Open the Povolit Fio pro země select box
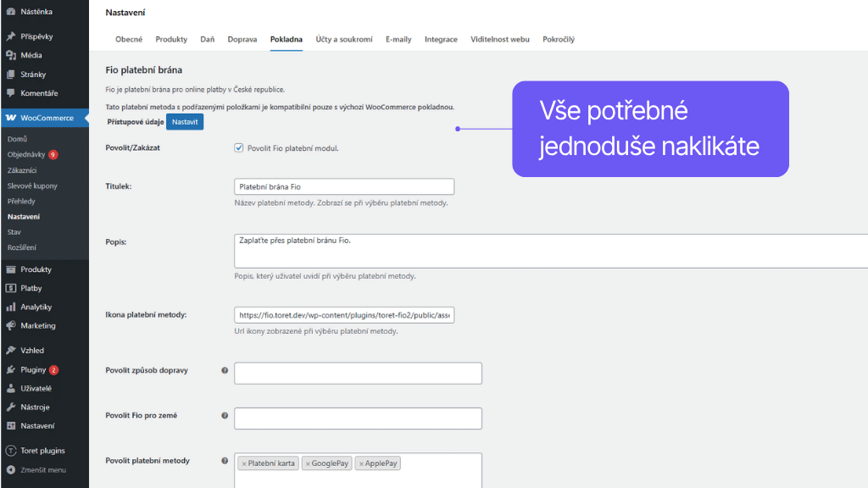 pos(358,419)
